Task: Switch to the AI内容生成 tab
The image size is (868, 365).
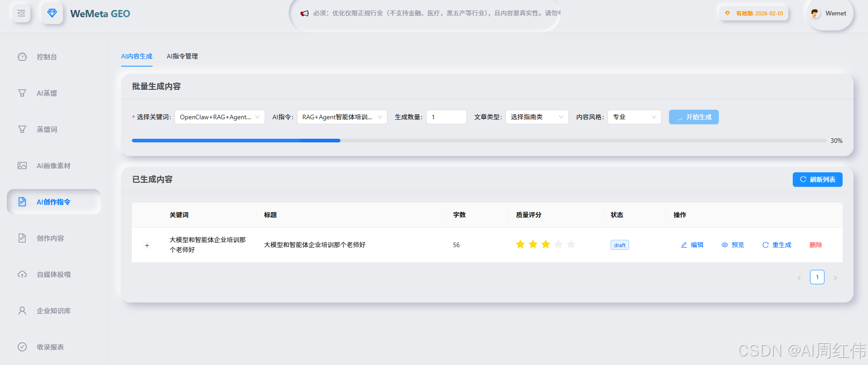Action: [136, 56]
